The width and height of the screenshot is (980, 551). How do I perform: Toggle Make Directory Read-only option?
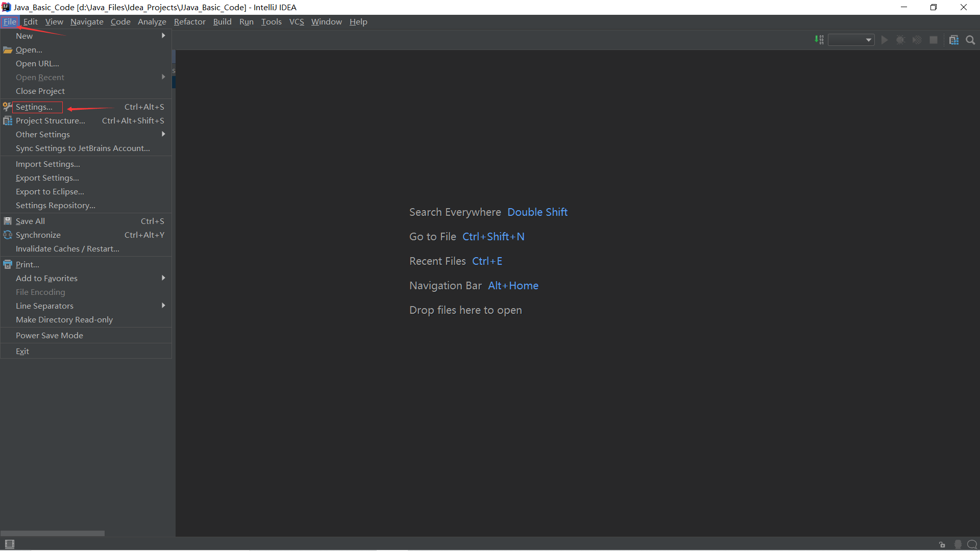(x=64, y=319)
